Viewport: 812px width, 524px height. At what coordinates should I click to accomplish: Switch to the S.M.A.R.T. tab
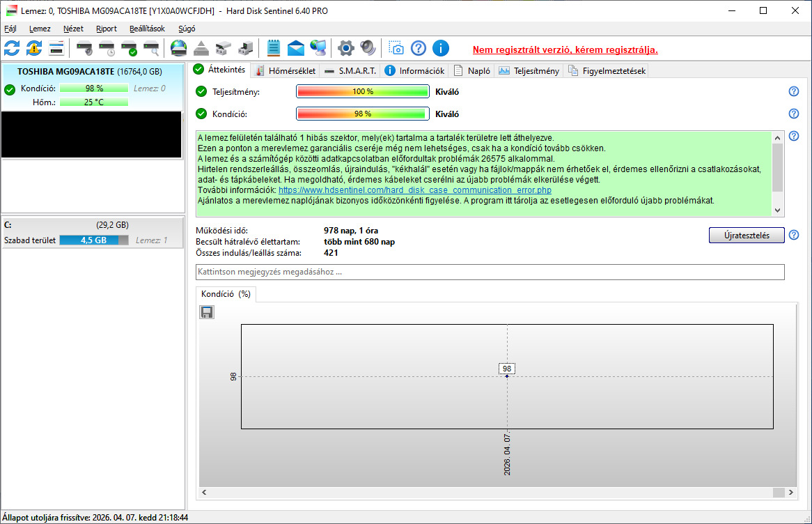tap(350, 71)
